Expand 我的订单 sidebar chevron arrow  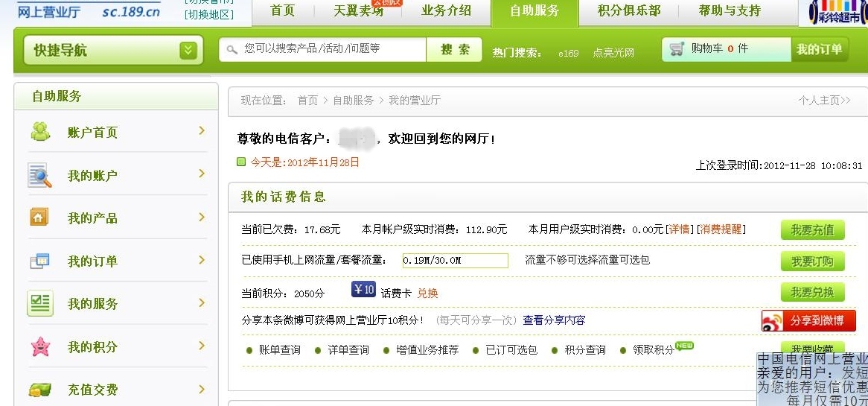click(x=202, y=260)
